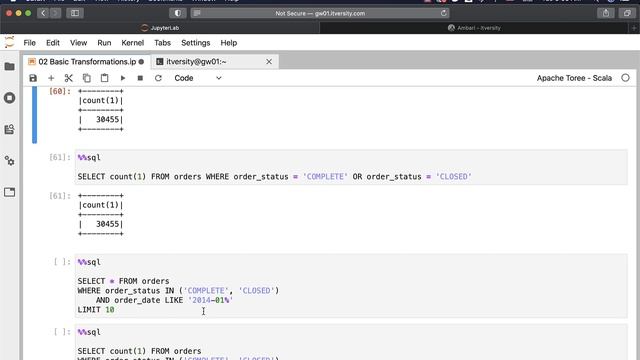640x360 pixels.
Task: Click the Apache Toree - Scala kernel name
Action: click(574, 78)
